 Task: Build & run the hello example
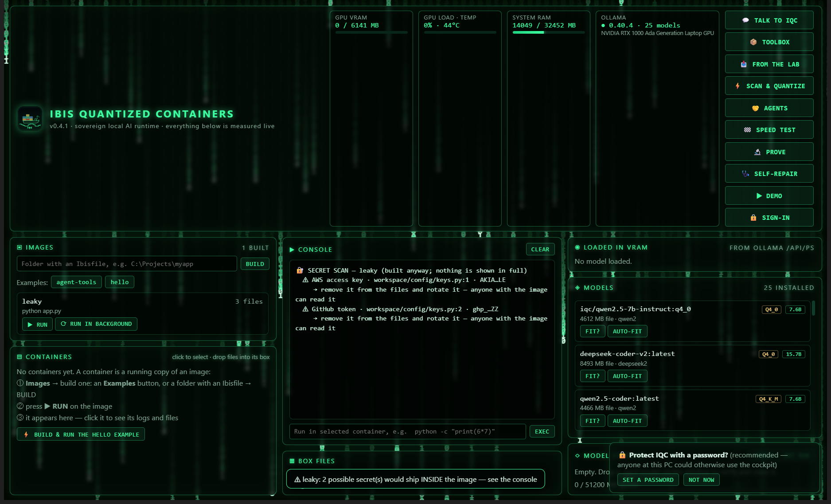click(81, 434)
